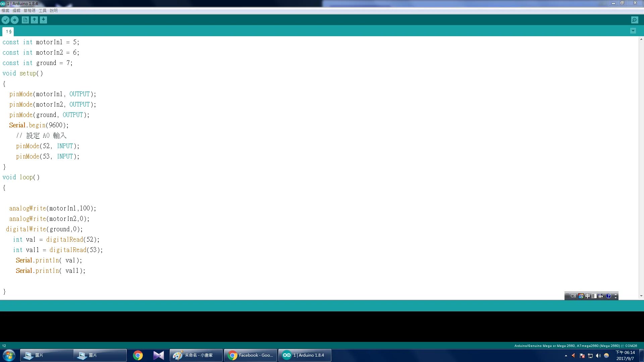Open the first 圖片 taskbar window
The width and height of the screenshot is (644, 362).
[47, 355]
